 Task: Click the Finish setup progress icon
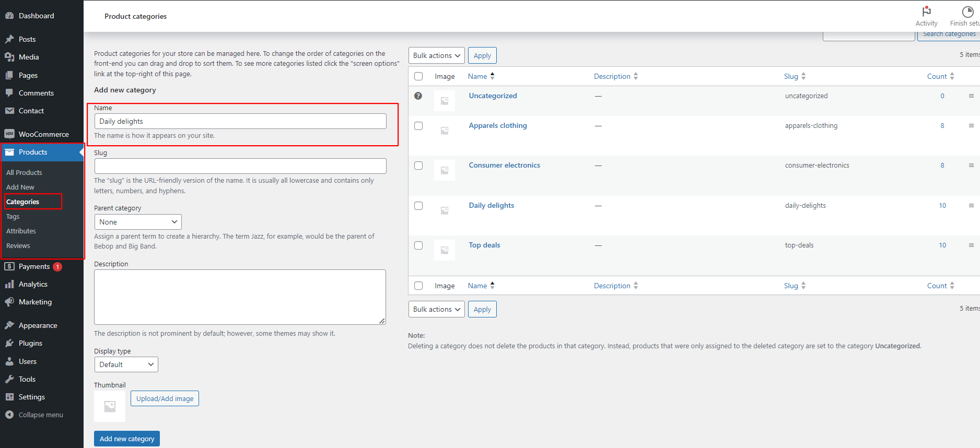pyautogui.click(x=967, y=11)
